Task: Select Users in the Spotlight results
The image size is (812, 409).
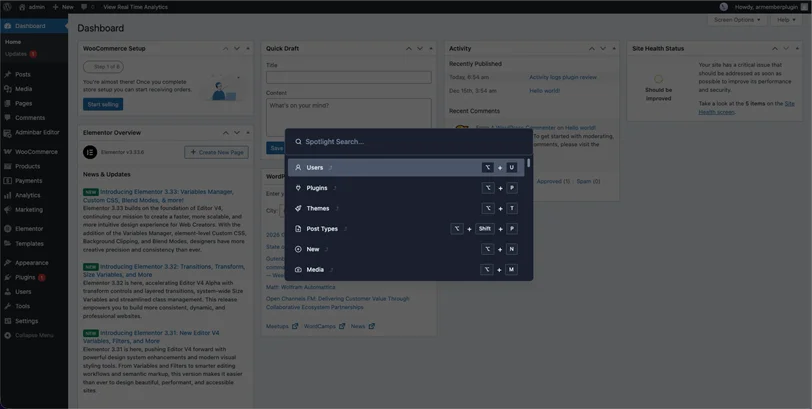Action: click(x=406, y=167)
